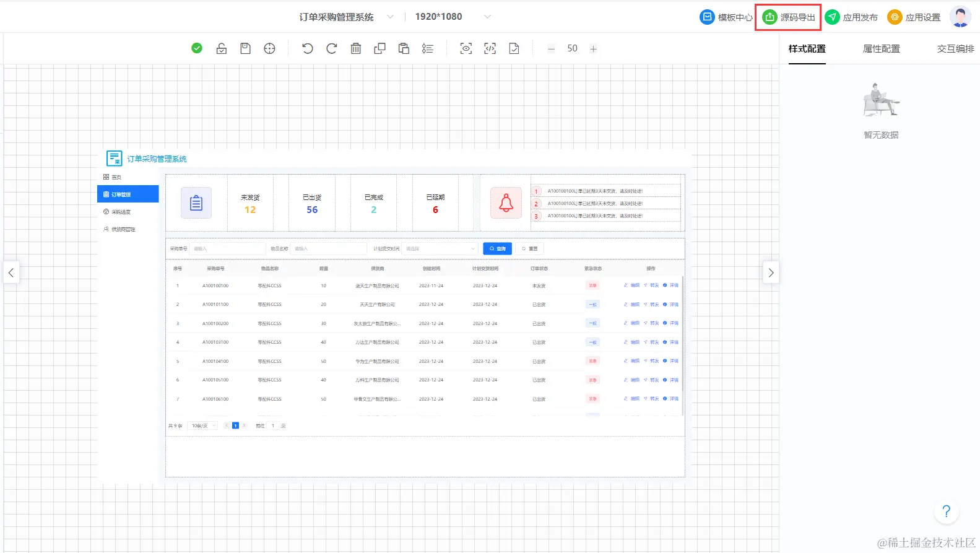
Task: Click the 详情 details link in row 3
Action: point(671,323)
